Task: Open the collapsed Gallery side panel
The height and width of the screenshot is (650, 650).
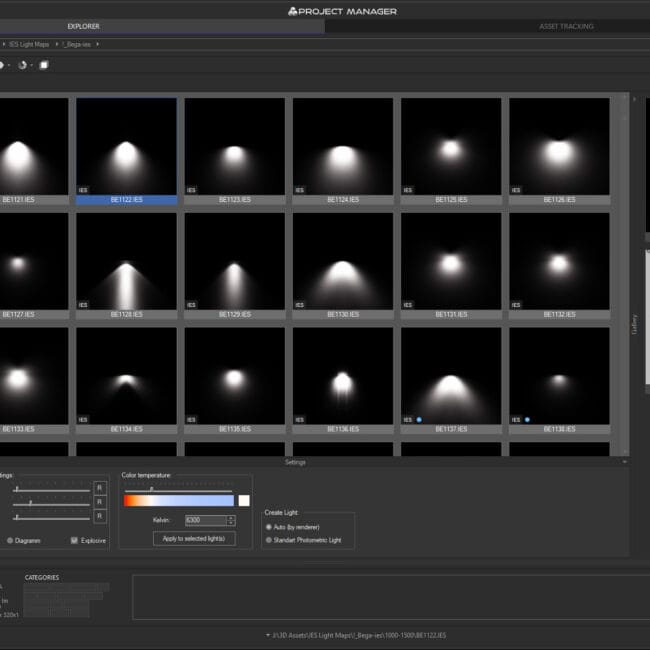Action: (634, 324)
